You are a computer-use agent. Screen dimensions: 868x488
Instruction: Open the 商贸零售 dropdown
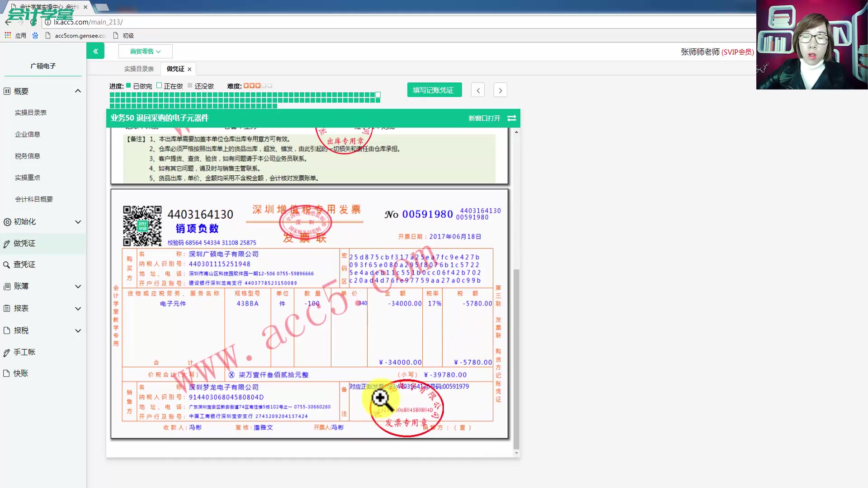145,51
